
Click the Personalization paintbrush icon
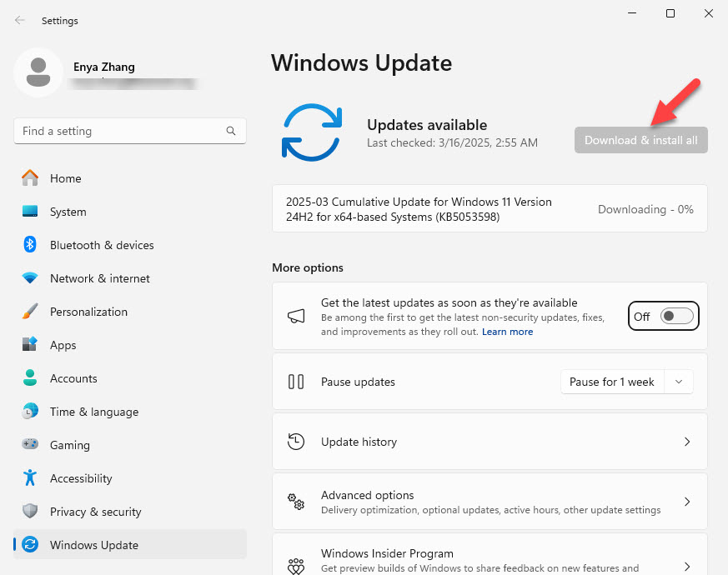coord(30,312)
